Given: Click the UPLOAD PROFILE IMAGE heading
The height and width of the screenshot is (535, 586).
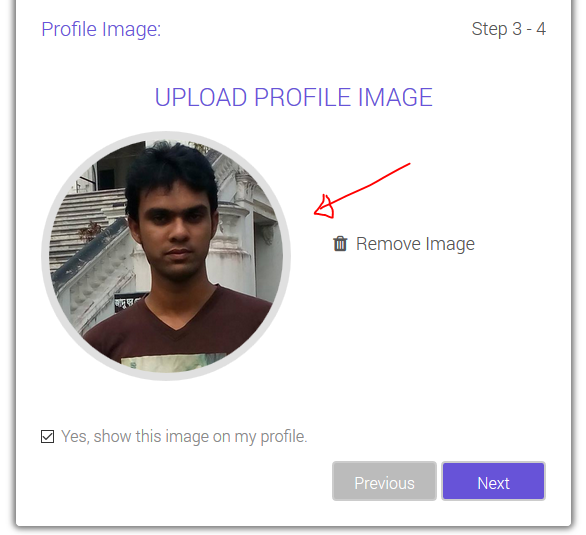Looking at the screenshot, I should point(293,98).
